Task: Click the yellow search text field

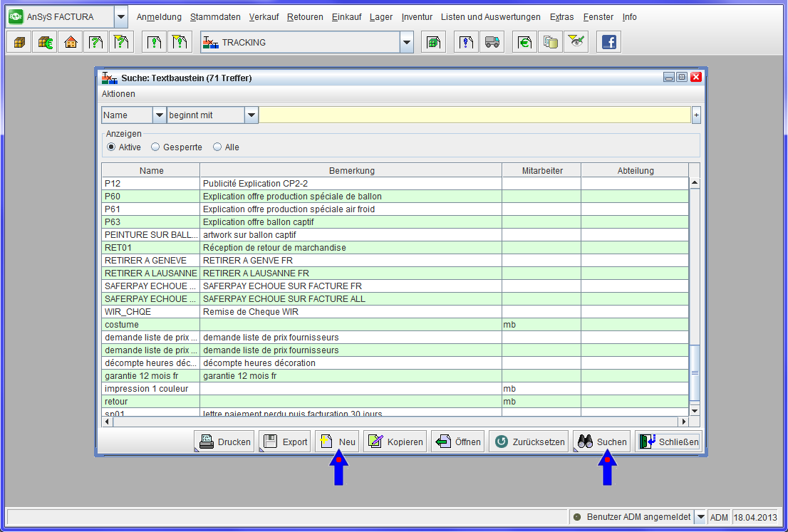Action: coord(474,115)
